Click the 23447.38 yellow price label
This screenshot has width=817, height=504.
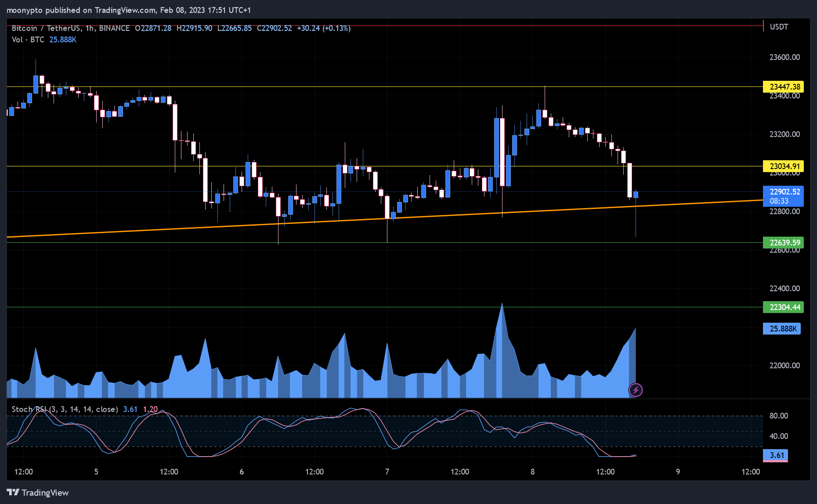coord(784,87)
